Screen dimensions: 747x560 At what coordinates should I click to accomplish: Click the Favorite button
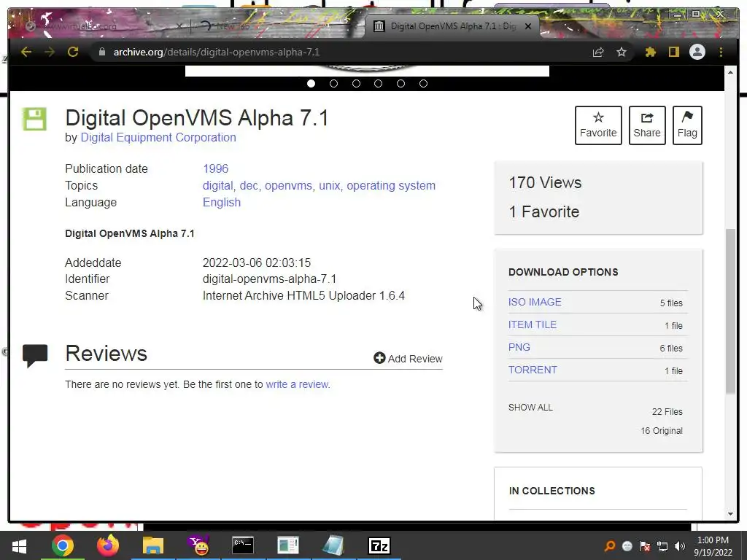click(598, 125)
